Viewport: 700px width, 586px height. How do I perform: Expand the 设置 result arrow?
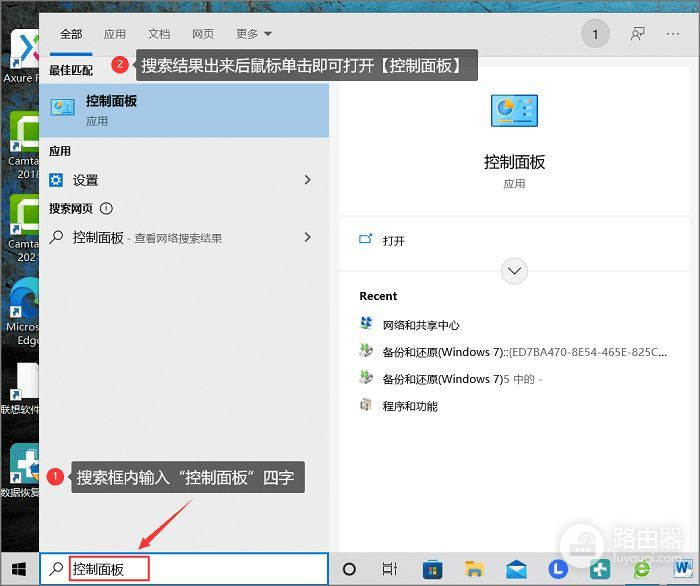click(307, 180)
